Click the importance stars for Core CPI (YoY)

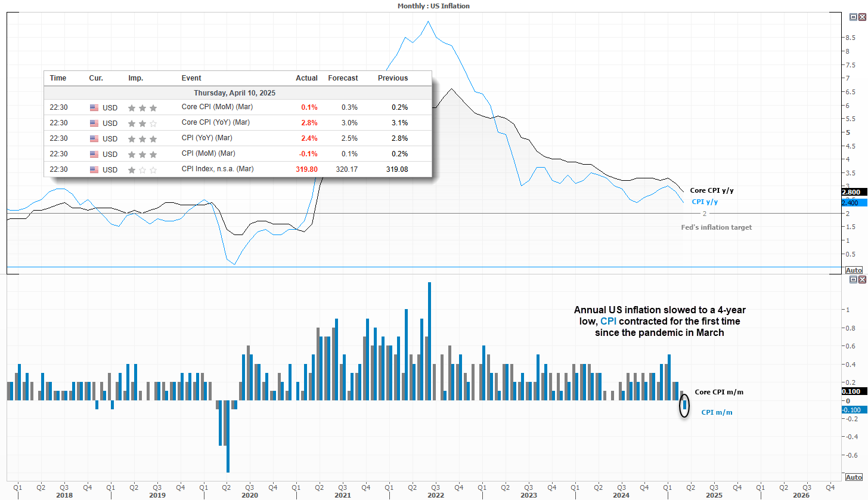pyautogui.click(x=142, y=124)
